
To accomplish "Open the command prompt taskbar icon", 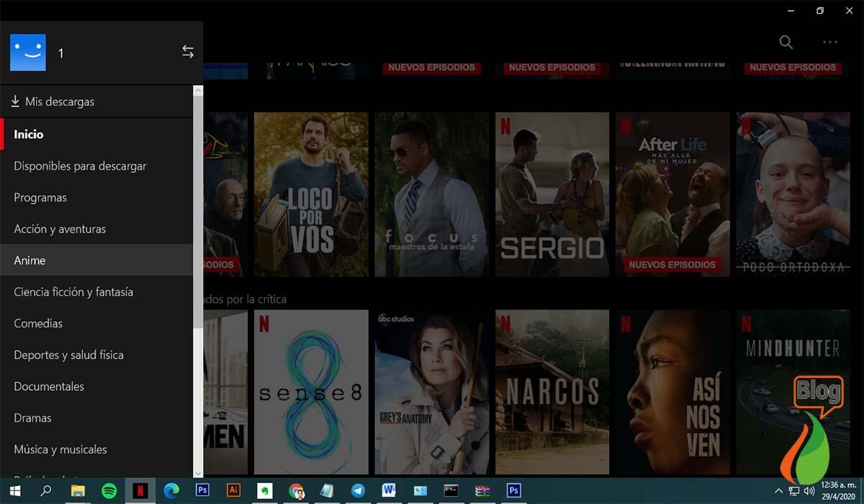I will pos(451,491).
